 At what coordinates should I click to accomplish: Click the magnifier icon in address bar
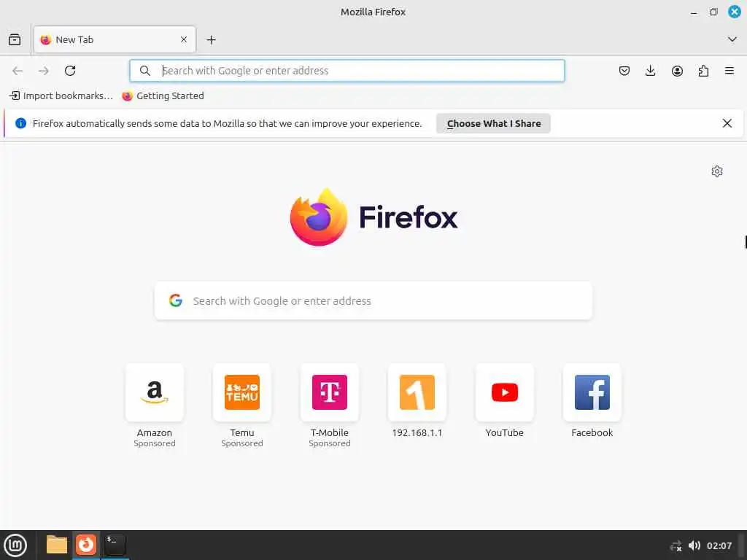pos(145,71)
